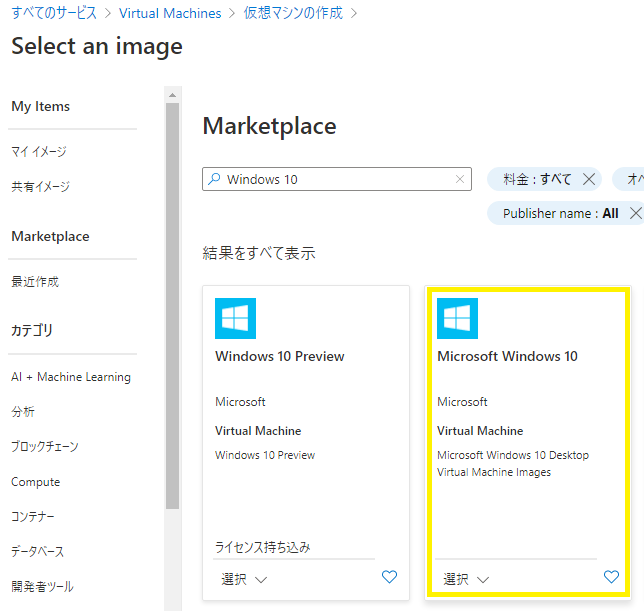Viewport: 644px width, 611px height.
Task: Go to 仮想マシンの作成 breadcrumb
Action: [x=293, y=13]
